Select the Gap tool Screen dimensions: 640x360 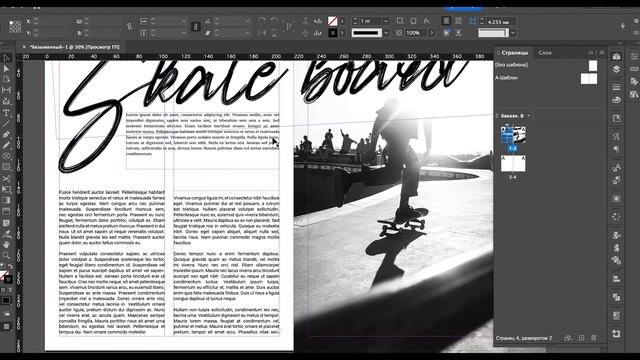(x=6, y=90)
